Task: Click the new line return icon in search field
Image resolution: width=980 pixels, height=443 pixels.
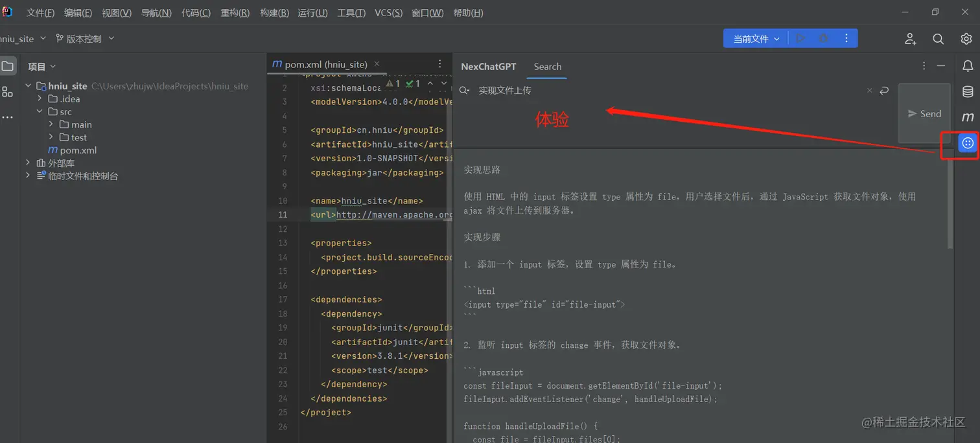Action: click(884, 91)
